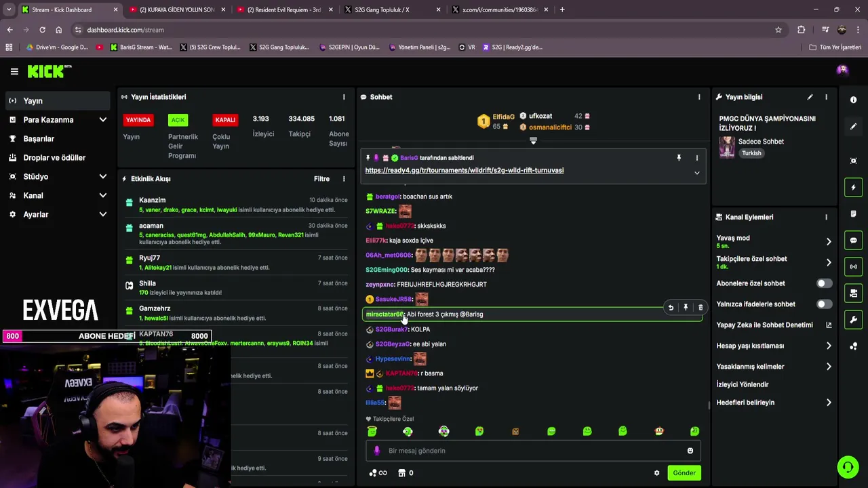Click the AÇIK partner program badge
Screen dimensions: 868x488
coord(178,120)
